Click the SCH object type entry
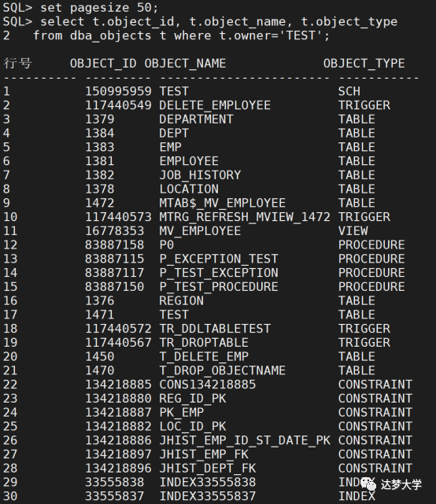Viewport: 436px width, 504px height. [x=349, y=91]
